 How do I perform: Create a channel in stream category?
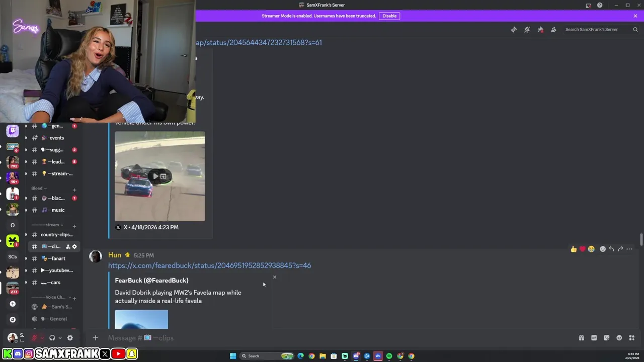74,226
